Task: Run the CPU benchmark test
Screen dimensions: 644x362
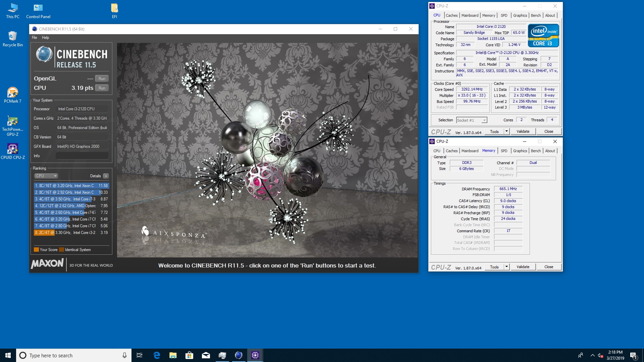Action: pyautogui.click(x=102, y=88)
